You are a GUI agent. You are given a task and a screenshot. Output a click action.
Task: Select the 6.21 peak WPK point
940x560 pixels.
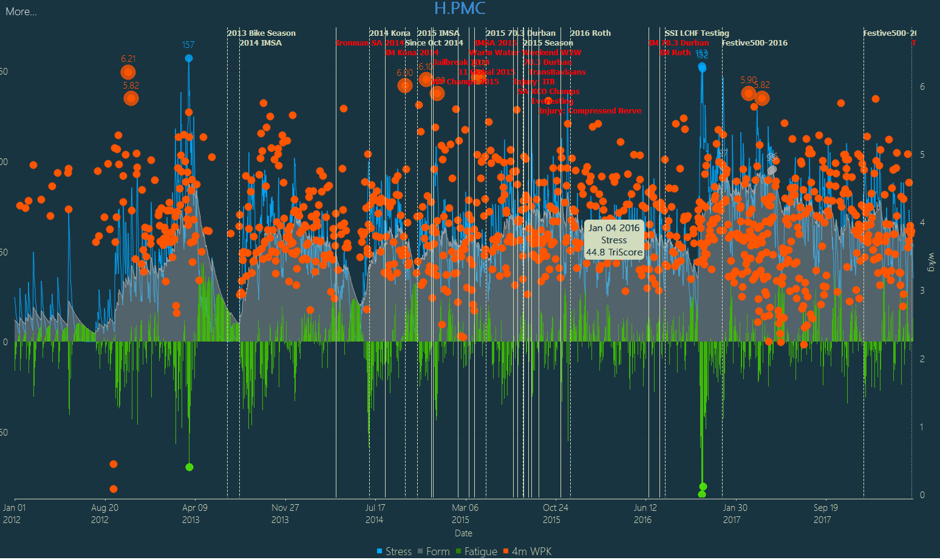[128, 72]
